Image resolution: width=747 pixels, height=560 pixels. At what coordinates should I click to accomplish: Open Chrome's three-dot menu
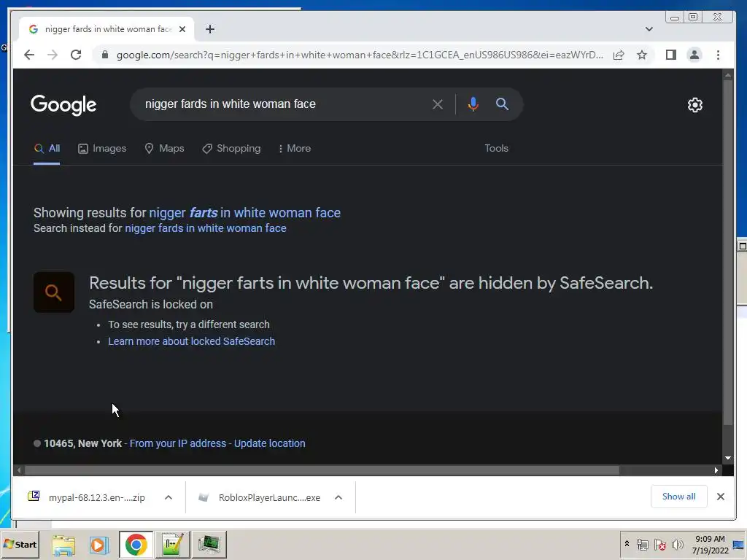[x=718, y=55]
